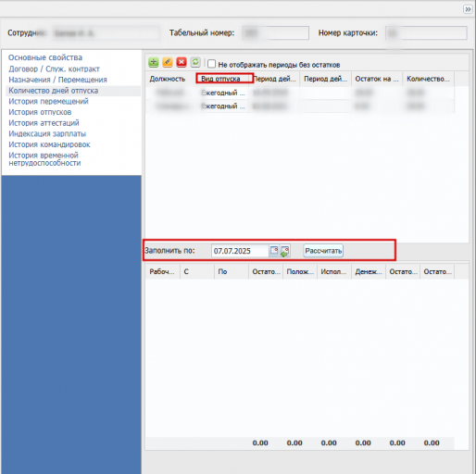Click the 'Заполнить по' date field
This screenshot has height=474, width=476.
(x=240, y=251)
